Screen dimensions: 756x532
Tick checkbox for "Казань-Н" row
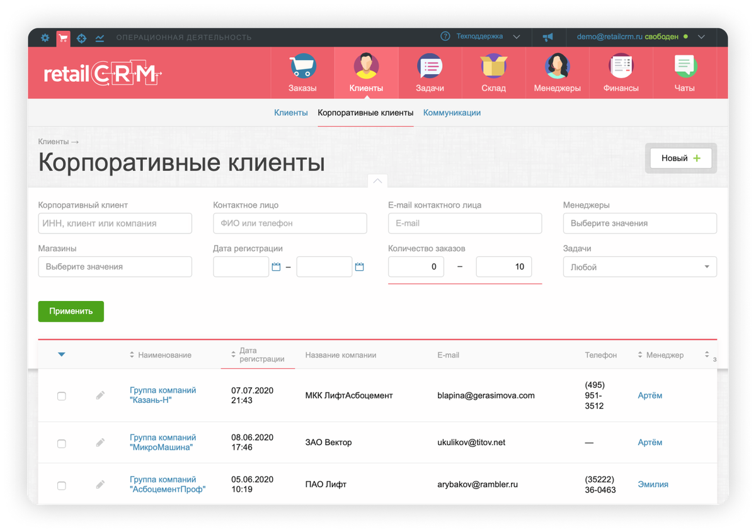pyautogui.click(x=62, y=396)
